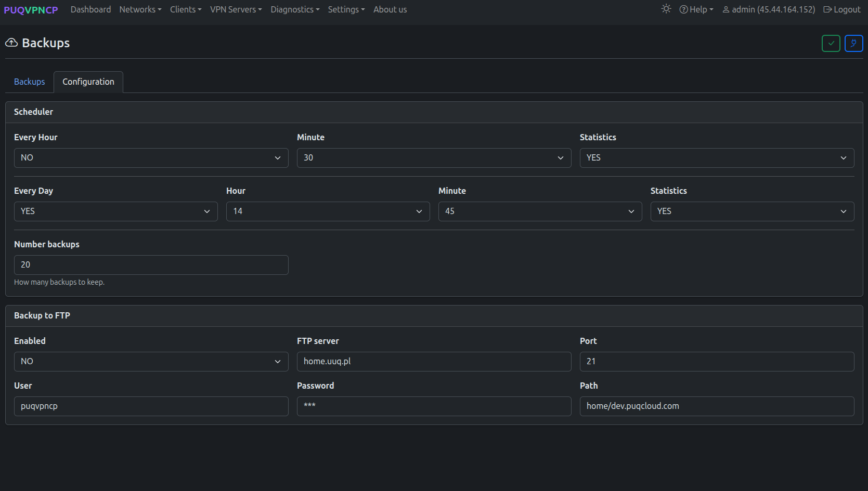Screen dimensions: 868x491
Task: Open the Dashboard page
Action: point(90,9)
